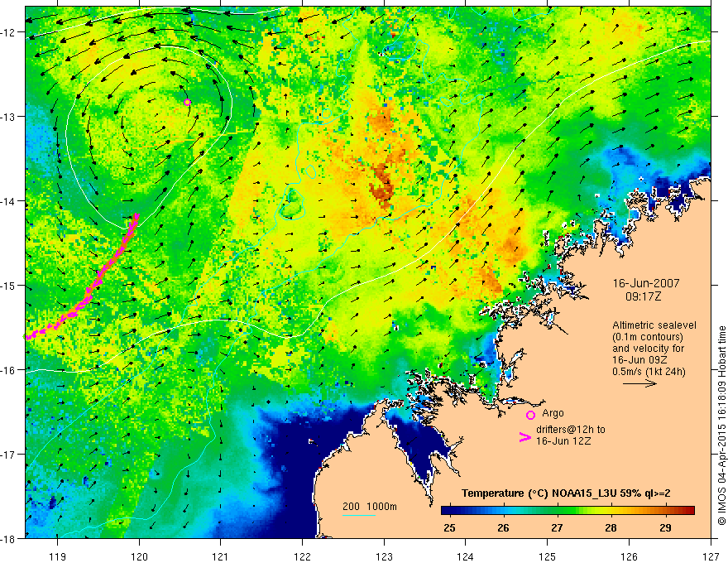Click the 127 longitude axis label

click(711, 556)
